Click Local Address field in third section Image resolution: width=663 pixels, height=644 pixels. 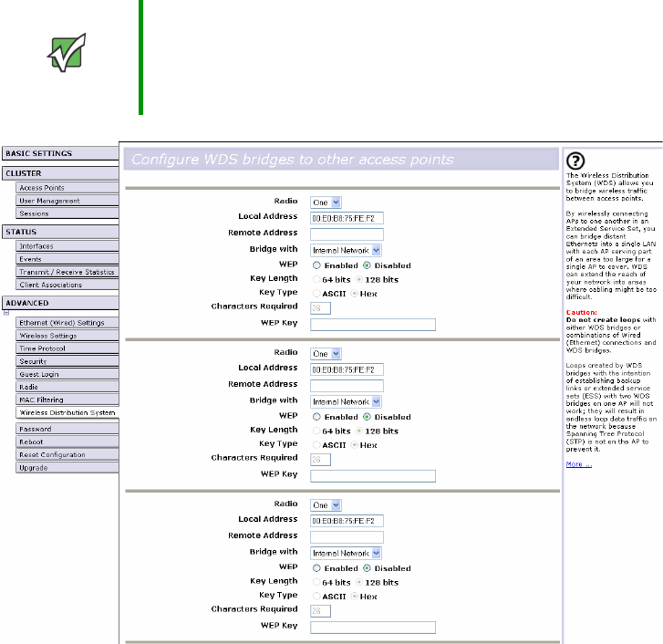(347, 521)
